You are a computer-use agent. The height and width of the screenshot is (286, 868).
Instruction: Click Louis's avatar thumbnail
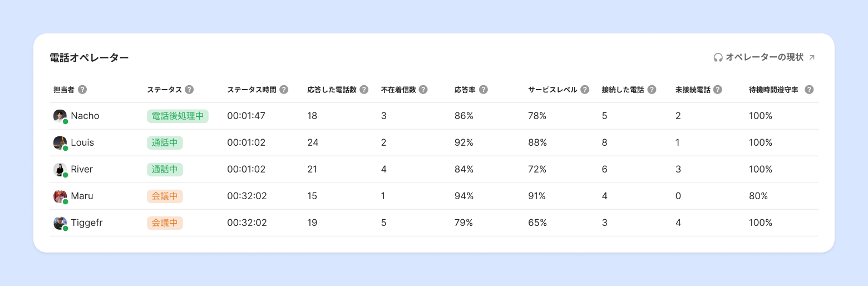tap(60, 143)
